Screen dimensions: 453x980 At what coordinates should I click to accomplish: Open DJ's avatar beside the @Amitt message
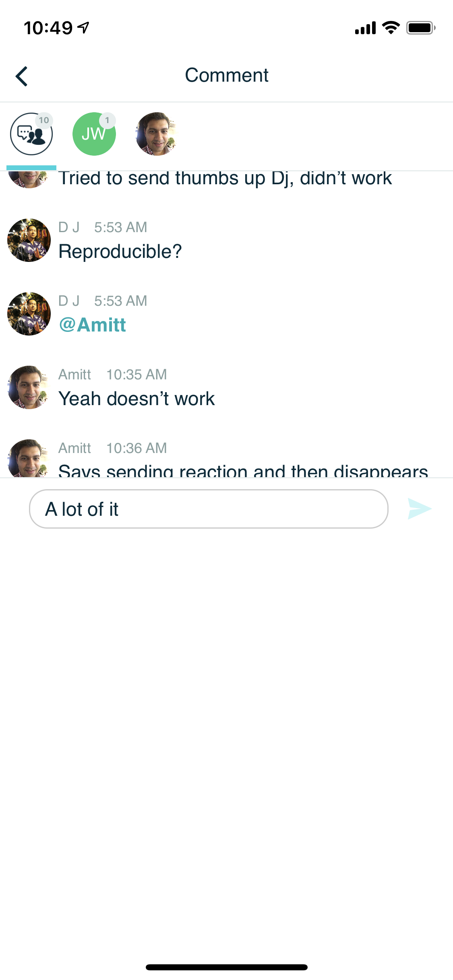(29, 314)
